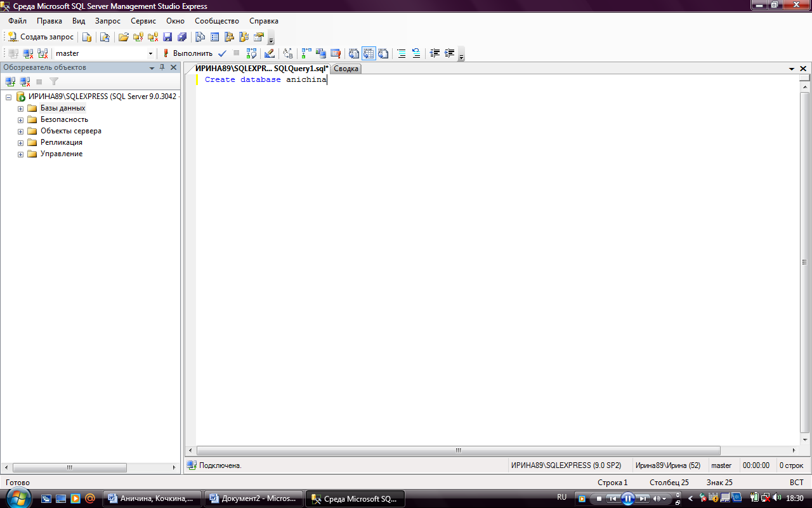The image size is (812, 508).
Task: Switch to the Сводка tab
Action: pyautogui.click(x=346, y=69)
